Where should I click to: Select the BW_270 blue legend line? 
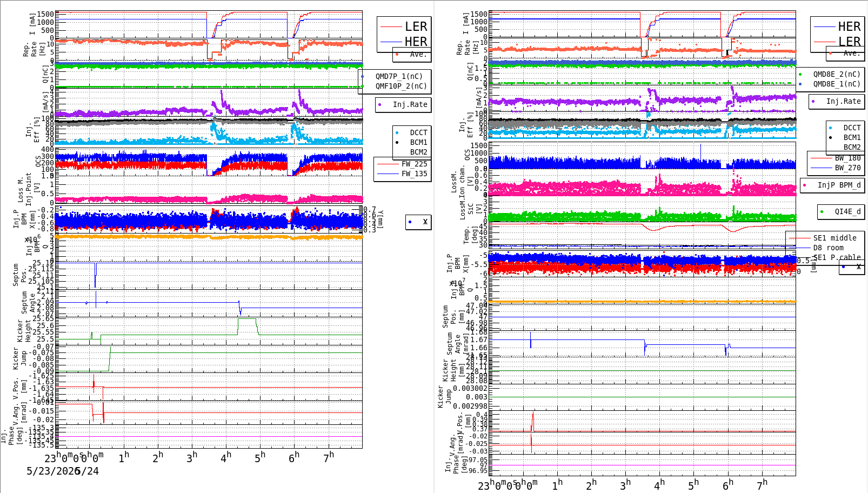(x=822, y=168)
